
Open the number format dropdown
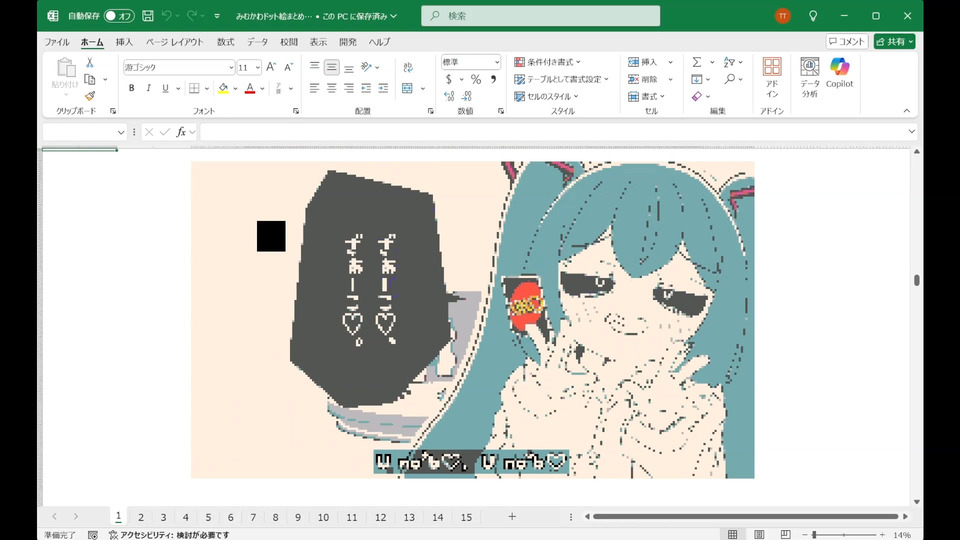click(497, 62)
